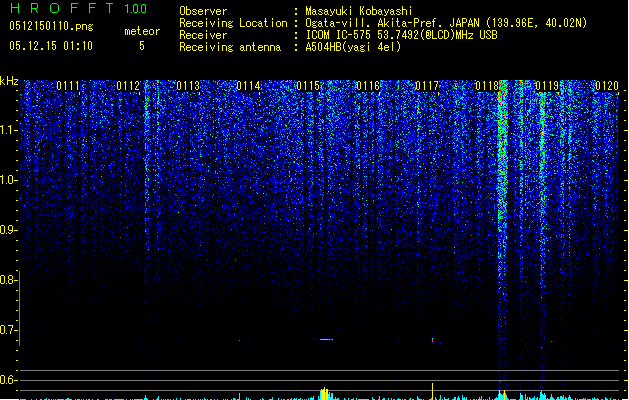Click the 0115 time marker
The width and height of the screenshot is (629, 400).
point(308,86)
